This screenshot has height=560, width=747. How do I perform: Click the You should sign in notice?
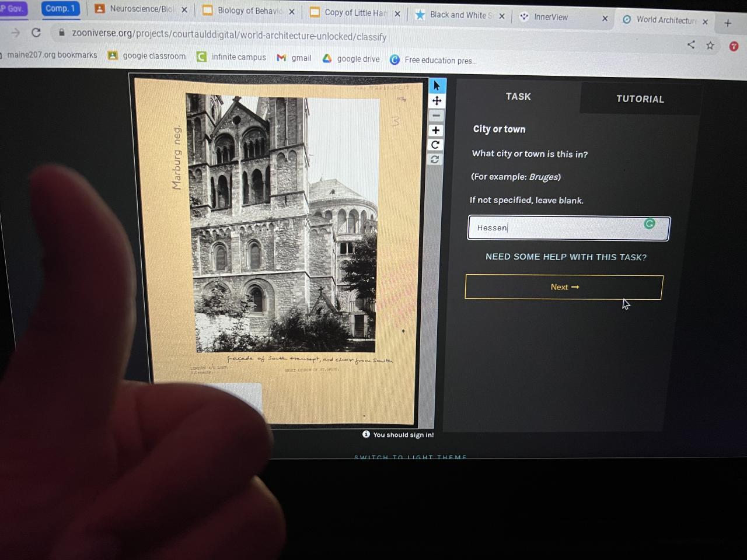point(398,435)
